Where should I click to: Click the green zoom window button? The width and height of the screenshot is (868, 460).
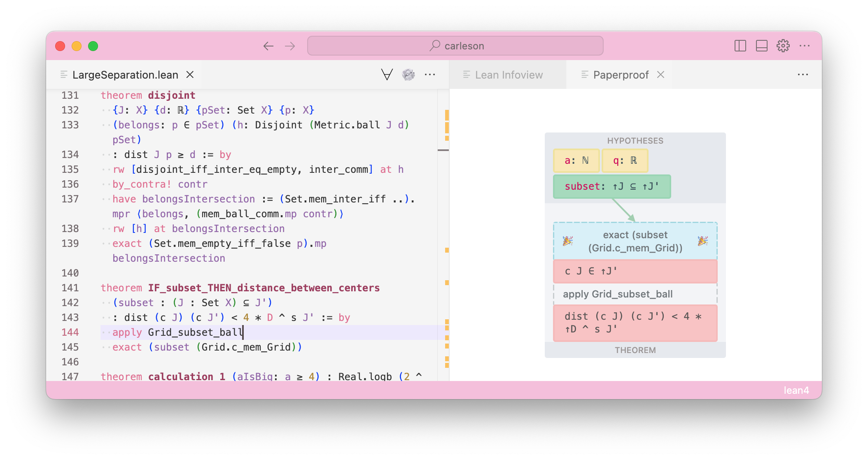[93, 46]
